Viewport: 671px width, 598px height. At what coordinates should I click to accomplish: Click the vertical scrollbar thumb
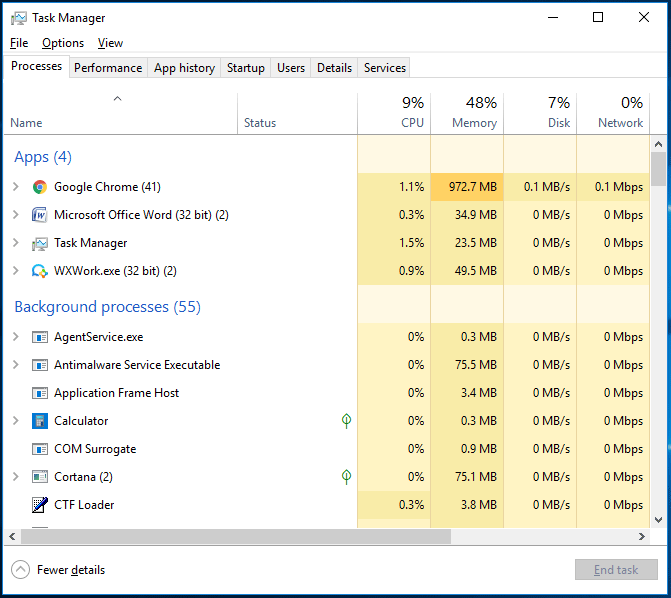659,169
